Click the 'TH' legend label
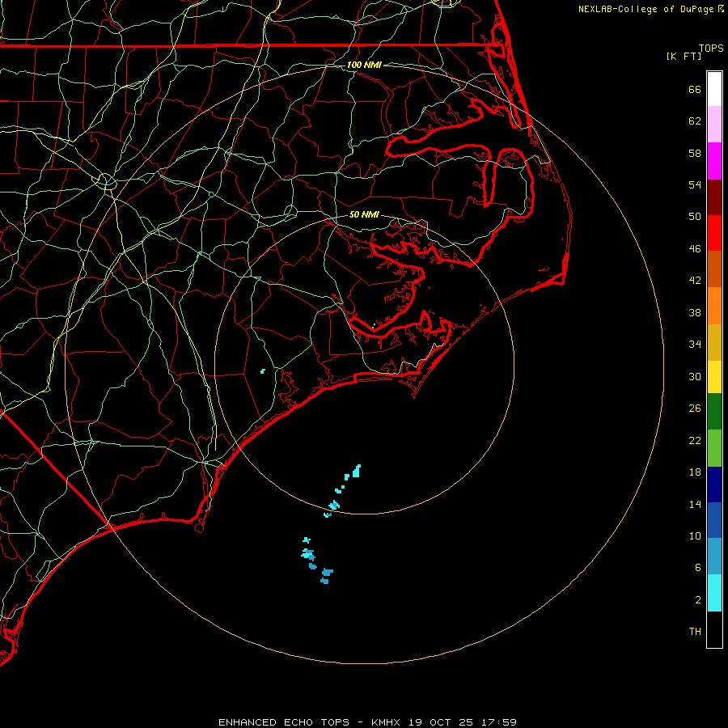 (695, 632)
